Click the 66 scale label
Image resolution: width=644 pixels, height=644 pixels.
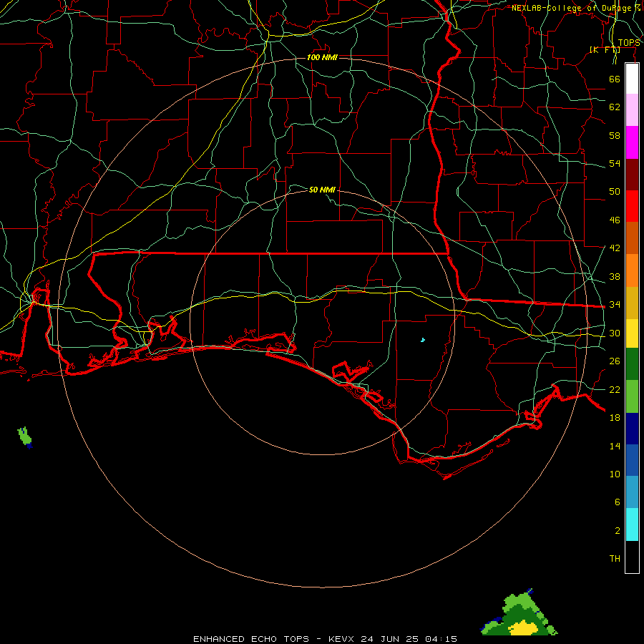615,79
